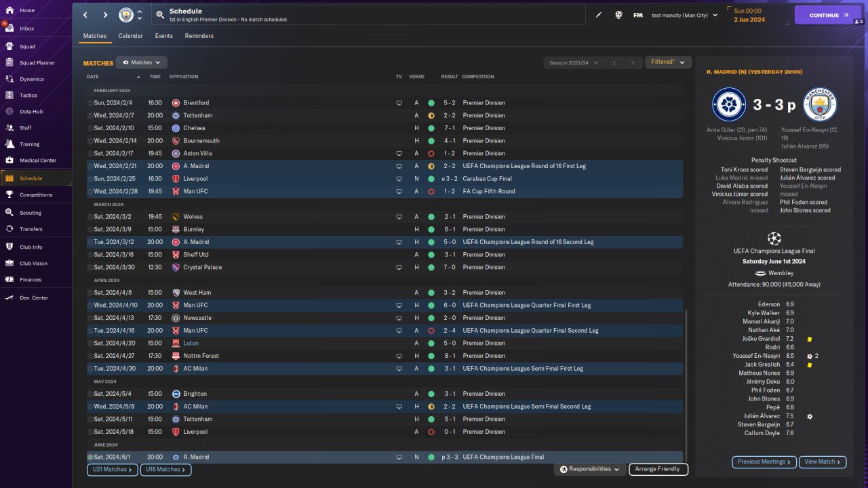Viewport: 868px width, 488px height.
Task: Sort by the Opposition column header
Action: (184, 77)
